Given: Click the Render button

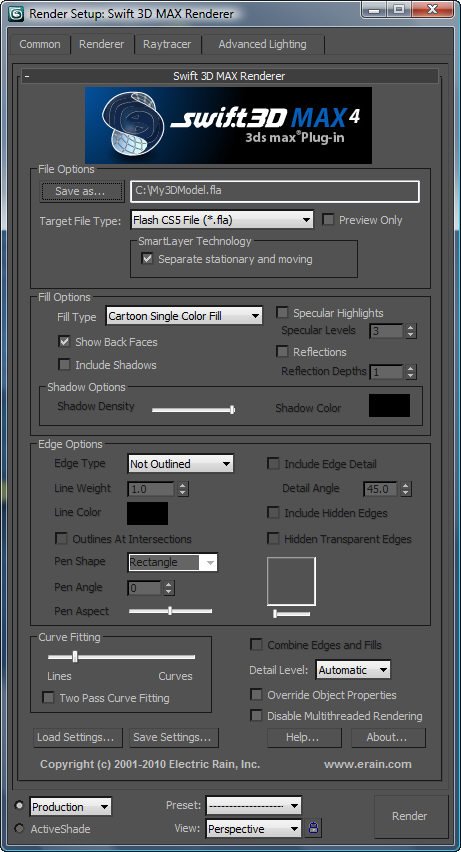Looking at the screenshot, I should pyautogui.click(x=409, y=816).
